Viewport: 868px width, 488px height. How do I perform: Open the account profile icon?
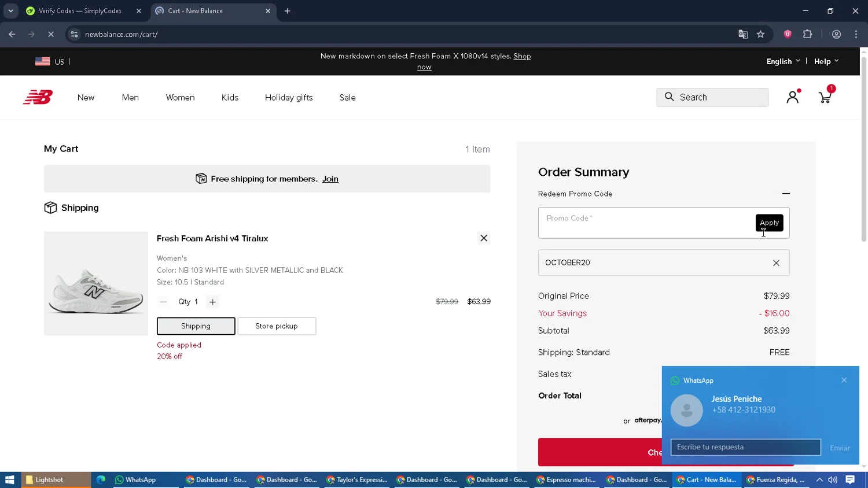tap(792, 97)
